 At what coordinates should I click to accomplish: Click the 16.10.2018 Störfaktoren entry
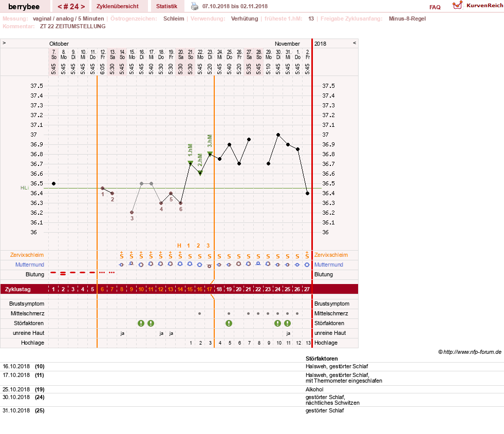click(337, 366)
